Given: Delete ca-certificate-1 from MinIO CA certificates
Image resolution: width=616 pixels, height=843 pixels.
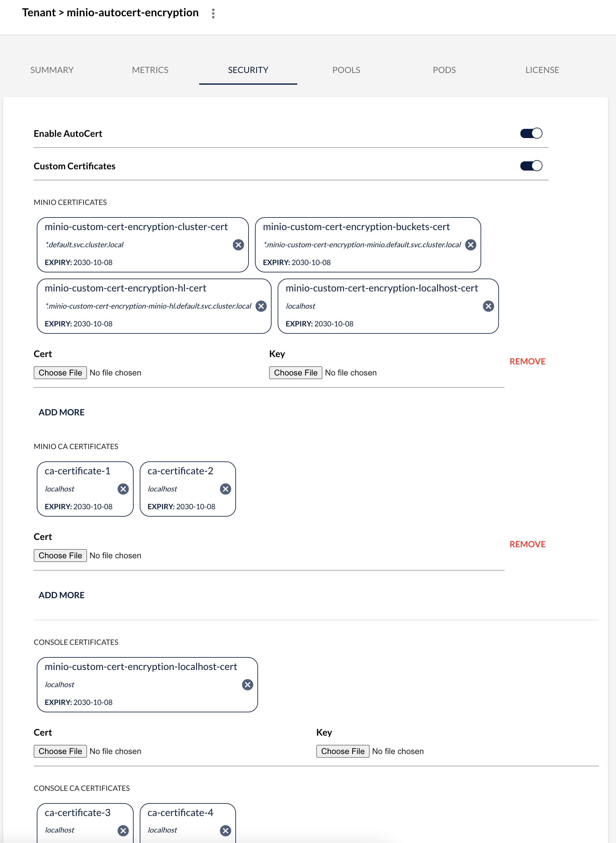Looking at the screenshot, I should click(123, 489).
